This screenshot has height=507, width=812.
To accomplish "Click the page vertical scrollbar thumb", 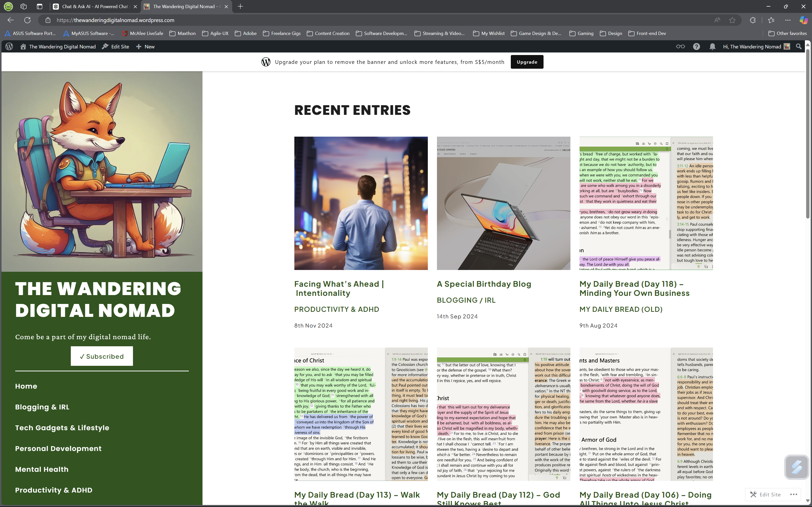I will pyautogui.click(x=808, y=134).
